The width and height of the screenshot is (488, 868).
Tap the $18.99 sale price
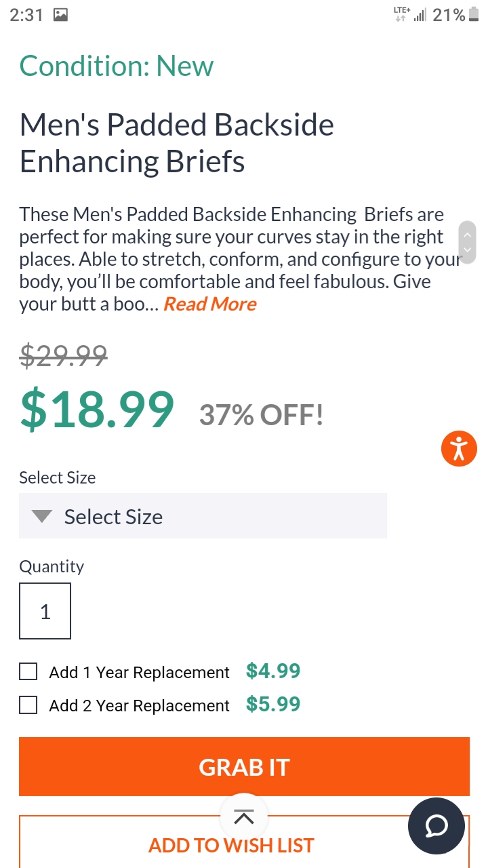click(97, 410)
